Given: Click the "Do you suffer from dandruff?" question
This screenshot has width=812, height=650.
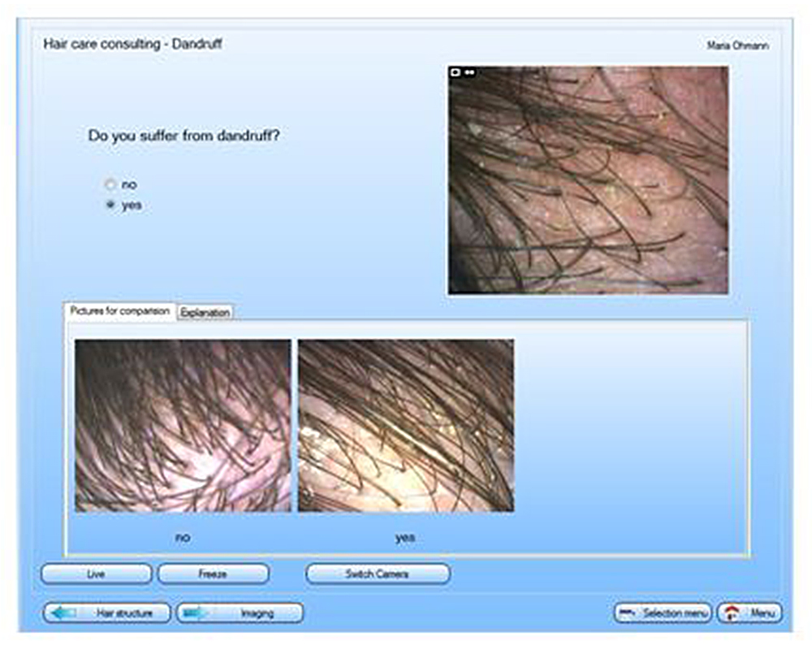Looking at the screenshot, I should 184,136.
